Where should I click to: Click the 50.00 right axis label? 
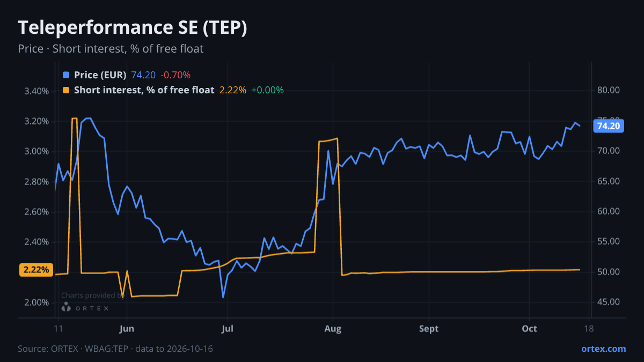pyautogui.click(x=609, y=272)
